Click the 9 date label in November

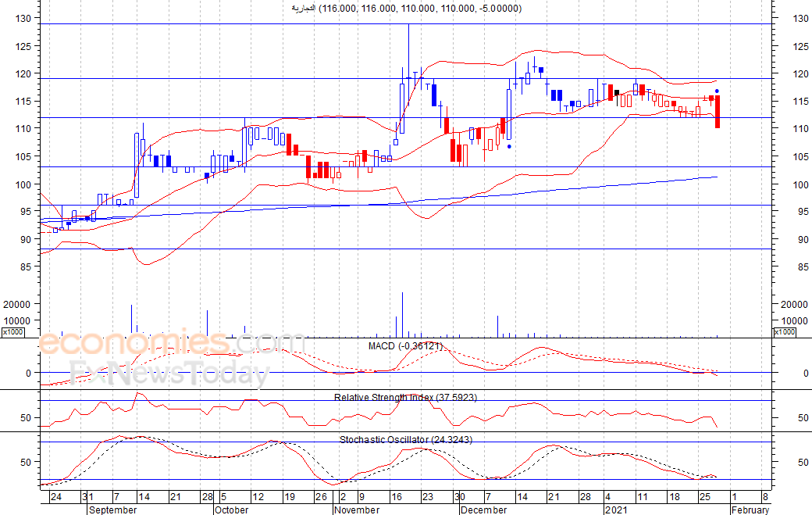click(362, 497)
